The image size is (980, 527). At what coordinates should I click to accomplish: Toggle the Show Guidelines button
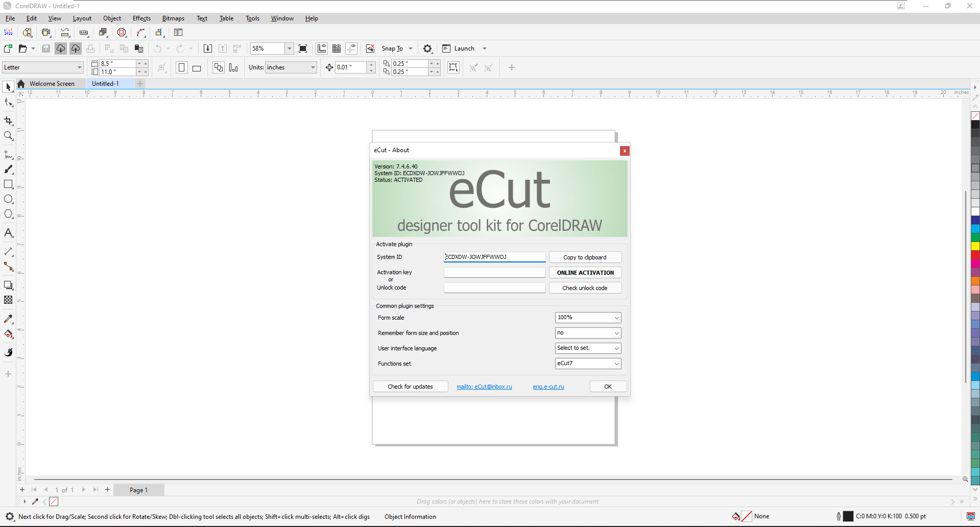[x=351, y=49]
